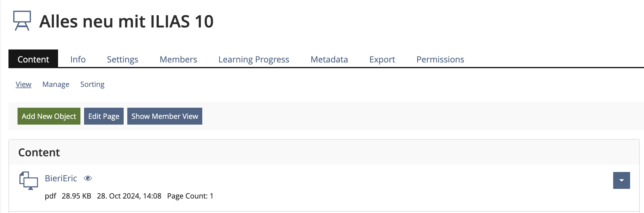Switch to the Settings tab

(x=122, y=59)
